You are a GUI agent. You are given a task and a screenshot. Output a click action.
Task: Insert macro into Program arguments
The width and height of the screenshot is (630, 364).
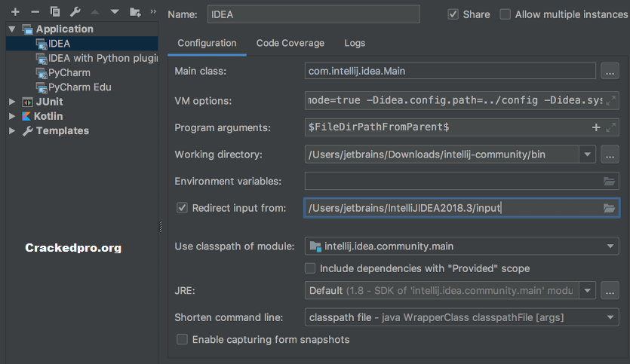(x=596, y=127)
